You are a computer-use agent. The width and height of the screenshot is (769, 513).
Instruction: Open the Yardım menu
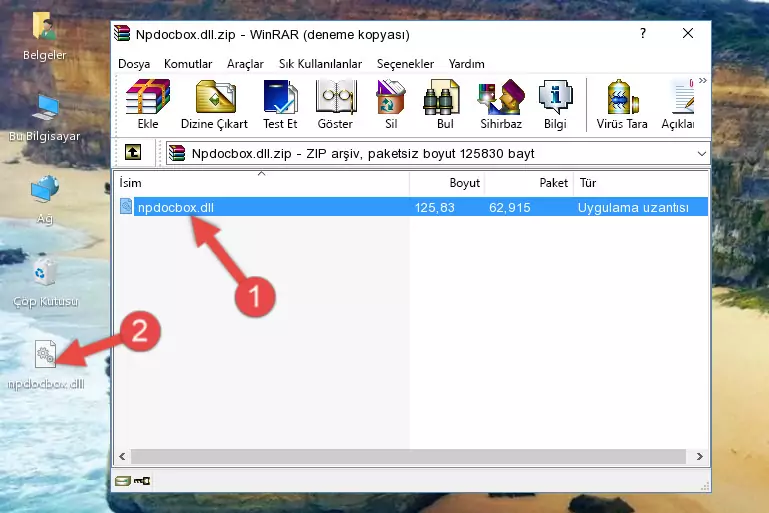466,64
